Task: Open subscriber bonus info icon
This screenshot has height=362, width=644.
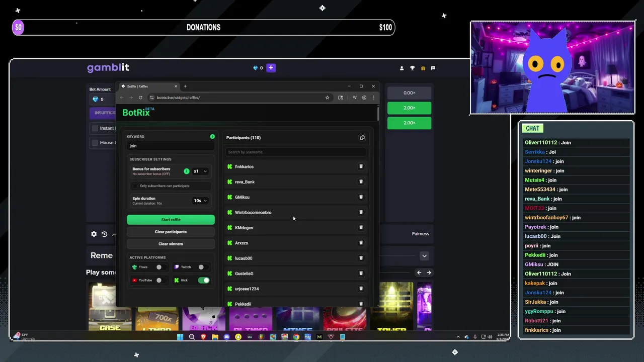Action: 187,171
